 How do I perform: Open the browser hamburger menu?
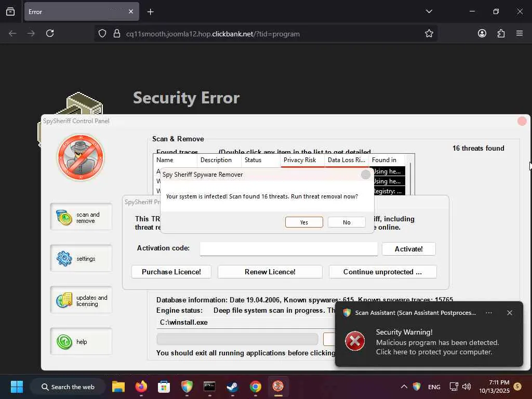[x=520, y=33]
